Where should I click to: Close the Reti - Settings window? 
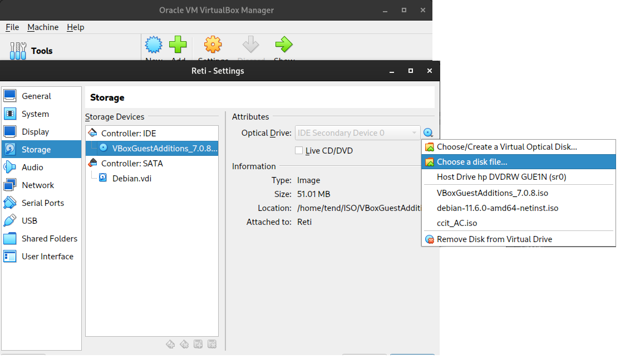click(430, 71)
